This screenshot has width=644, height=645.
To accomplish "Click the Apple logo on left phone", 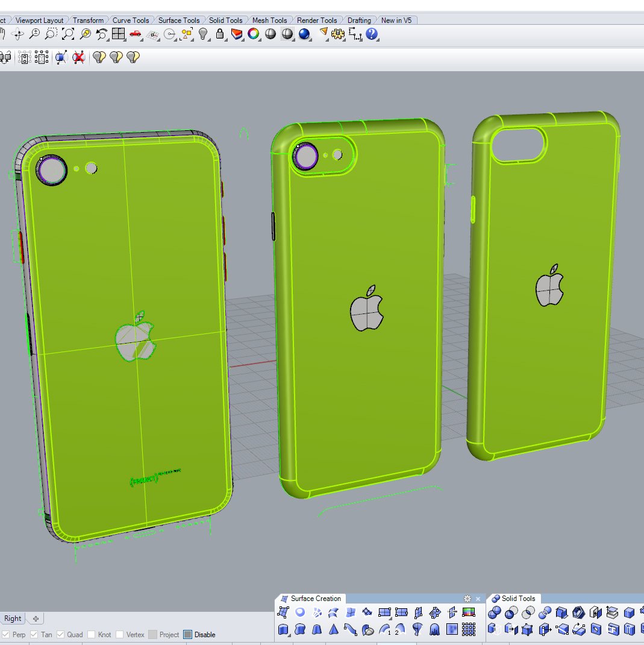I will pos(136,336).
